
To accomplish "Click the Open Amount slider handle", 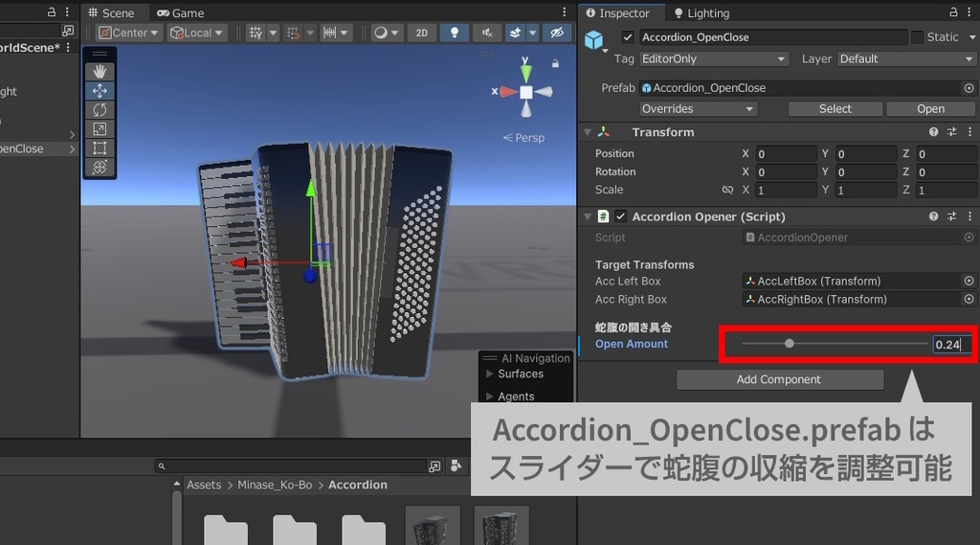I will (790, 344).
